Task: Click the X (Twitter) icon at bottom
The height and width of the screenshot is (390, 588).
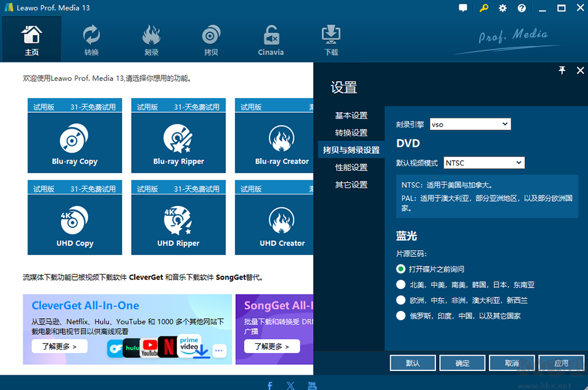Action: 290,386
